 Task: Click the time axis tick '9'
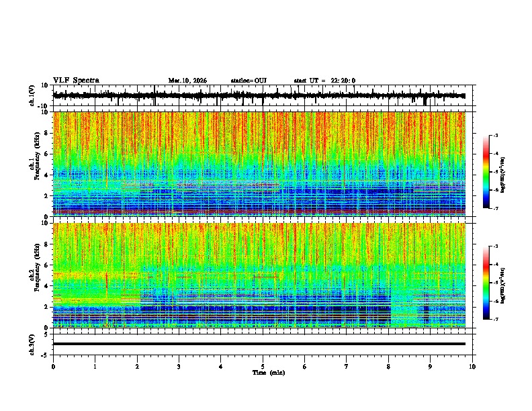pyautogui.click(x=430, y=367)
